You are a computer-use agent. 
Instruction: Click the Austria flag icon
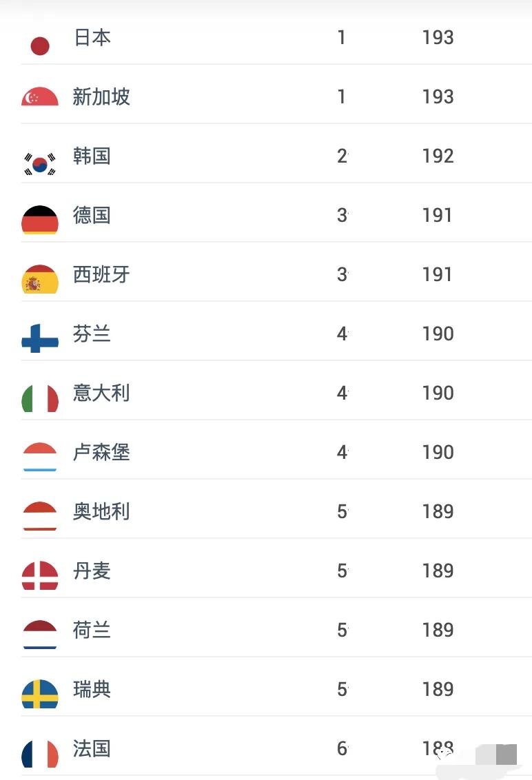40,511
